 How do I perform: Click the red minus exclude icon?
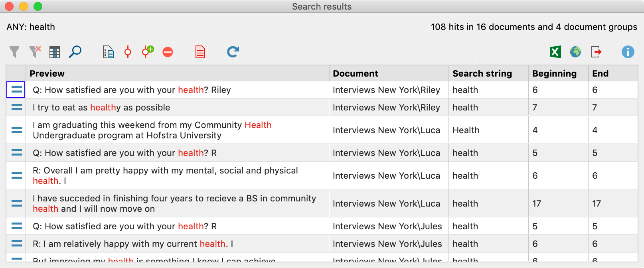168,52
